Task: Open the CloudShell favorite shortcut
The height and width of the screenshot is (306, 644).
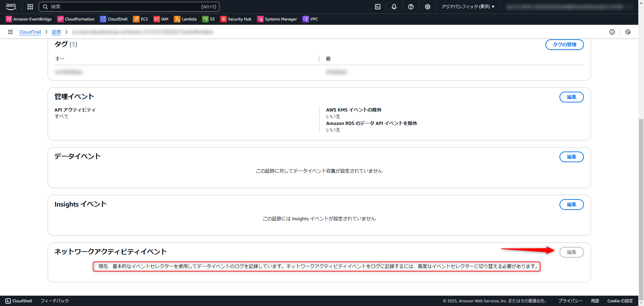Action: [114, 19]
